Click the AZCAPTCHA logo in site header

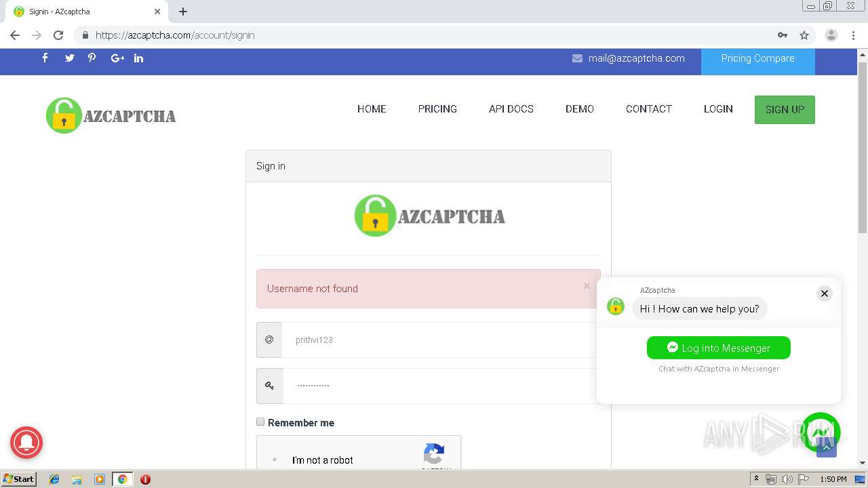click(111, 115)
